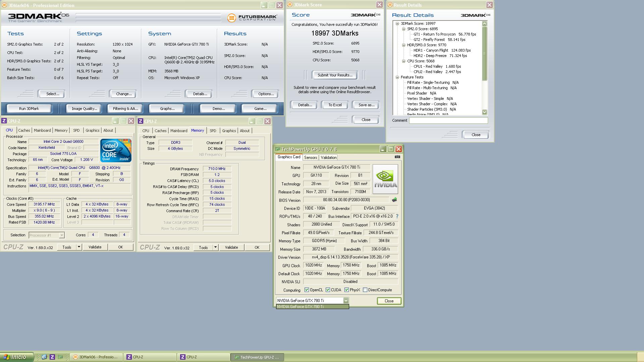Collapse the Feature Tests tree node
The width and height of the screenshot is (644, 362).
(x=397, y=77)
